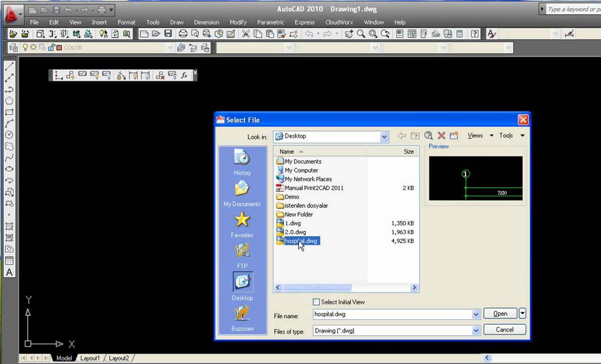Image resolution: width=601 pixels, height=364 pixels.
Task: Open the Parametric menu
Action: pyautogui.click(x=271, y=22)
